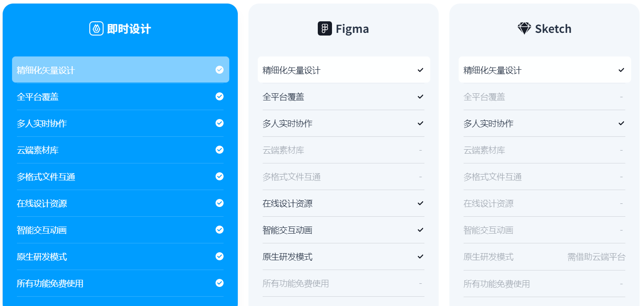The width and height of the screenshot is (644, 306).
Task: Click 多人实时协作 label in Figma column
Action: pos(288,123)
